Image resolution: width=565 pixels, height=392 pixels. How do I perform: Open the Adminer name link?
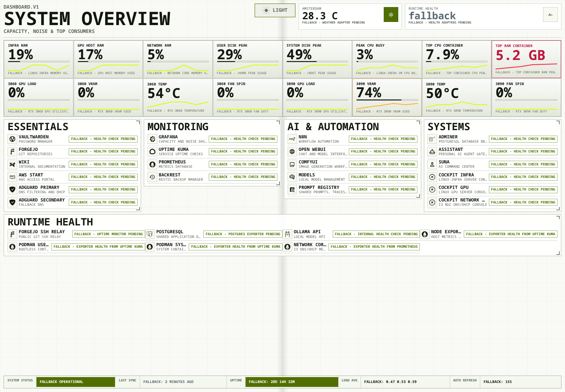[448, 137]
